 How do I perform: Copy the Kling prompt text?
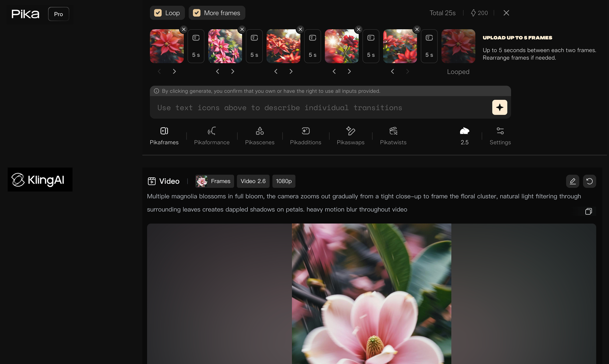588,211
